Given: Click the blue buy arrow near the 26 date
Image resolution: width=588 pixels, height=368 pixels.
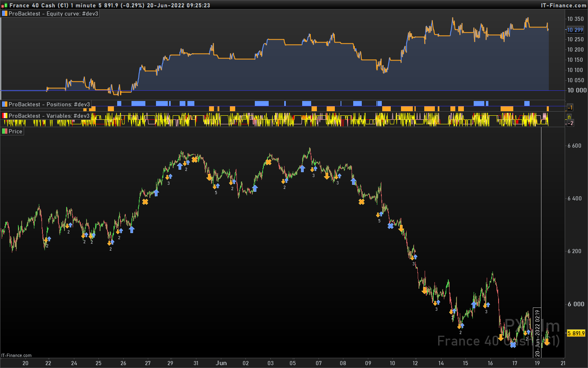Looking at the screenshot, I should (131, 229).
